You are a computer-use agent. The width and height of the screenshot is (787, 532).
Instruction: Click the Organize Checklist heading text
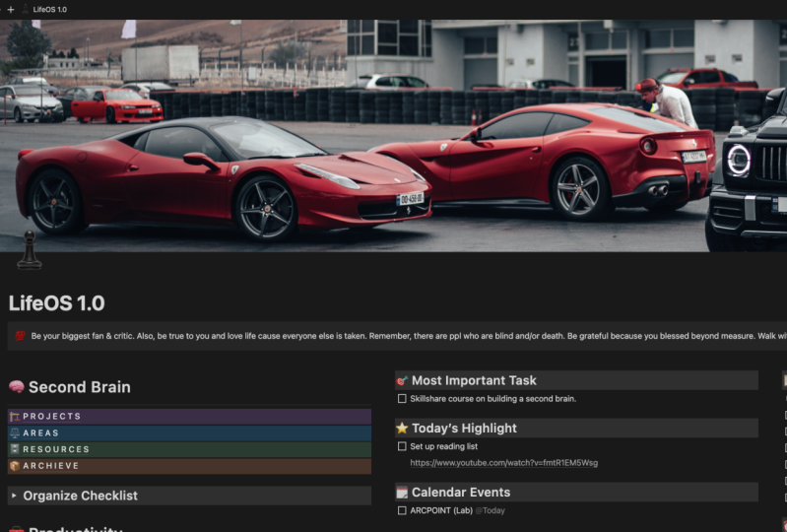pyautogui.click(x=81, y=496)
